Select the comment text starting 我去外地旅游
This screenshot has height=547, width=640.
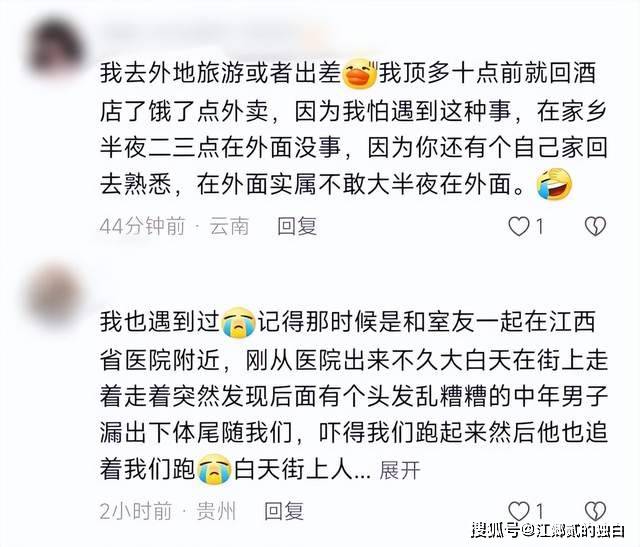[x=354, y=129]
